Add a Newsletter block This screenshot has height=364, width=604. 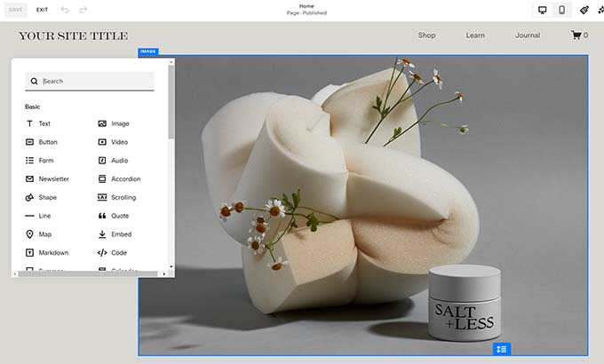pyautogui.click(x=53, y=179)
